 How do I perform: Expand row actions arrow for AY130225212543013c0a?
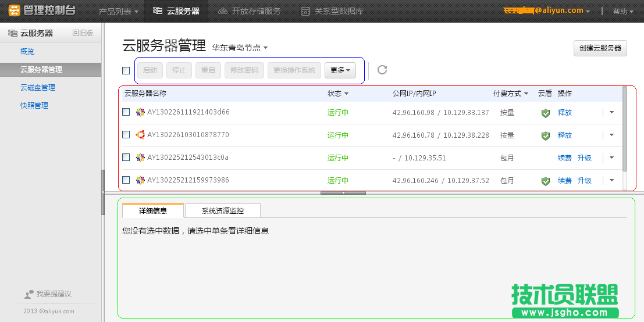click(611, 158)
